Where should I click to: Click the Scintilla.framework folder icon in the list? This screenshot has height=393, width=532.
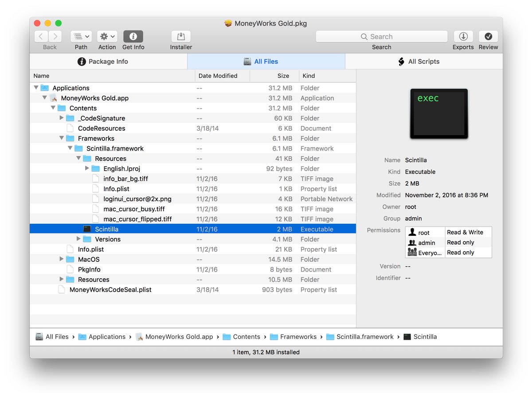78,148
